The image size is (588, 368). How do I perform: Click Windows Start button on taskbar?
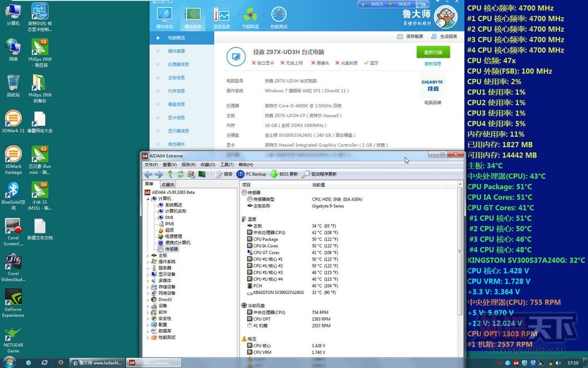pyautogui.click(x=9, y=362)
